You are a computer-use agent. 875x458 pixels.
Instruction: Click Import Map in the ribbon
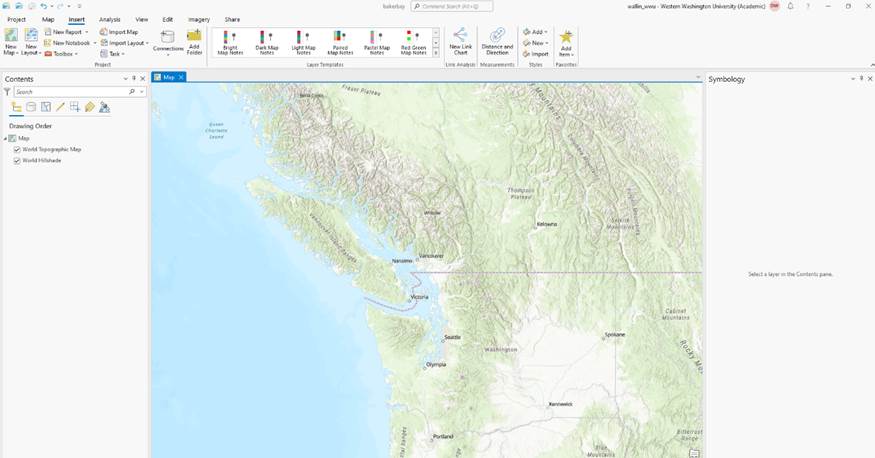pyautogui.click(x=119, y=32)
